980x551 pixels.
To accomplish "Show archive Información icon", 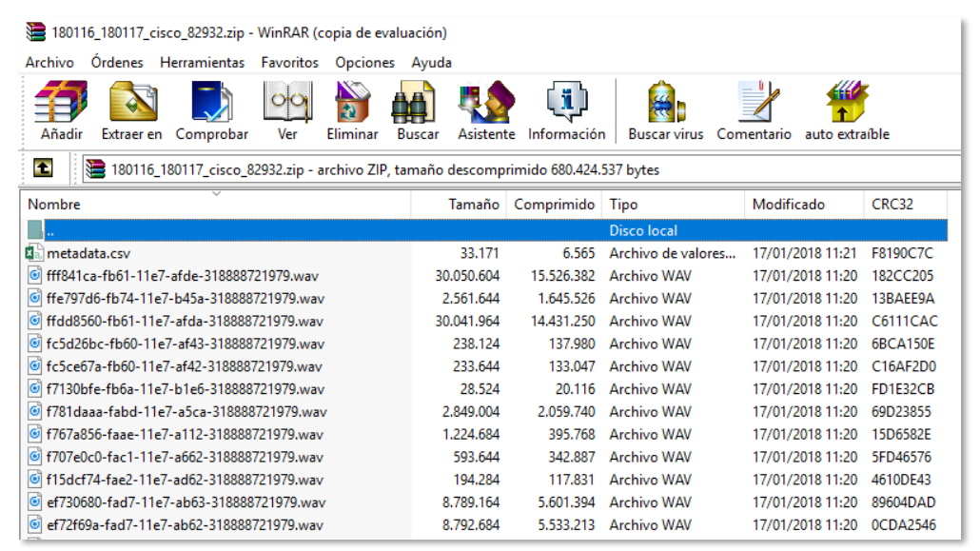I will (566, 110).
